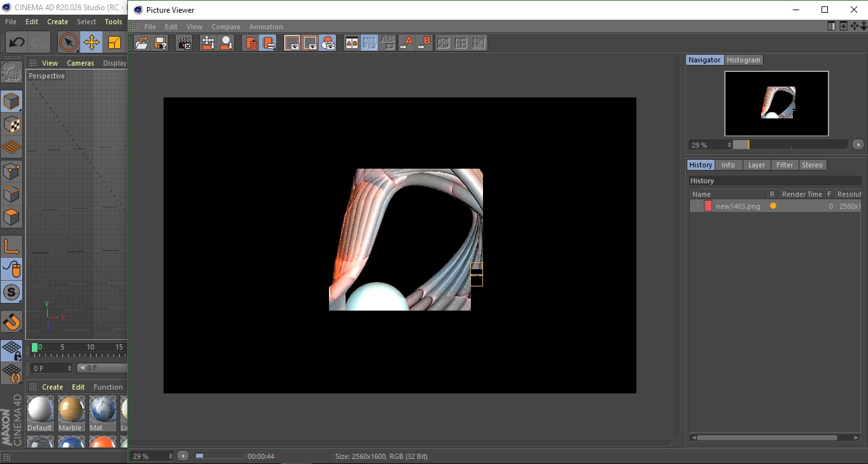Click the Set as A compare icon

[x=406, y=43]
